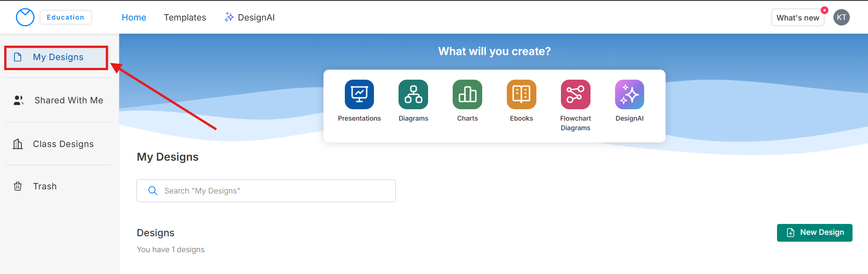Open DesignAI from the top navigation
The width and height of the screenshot is (868, 274).
(250, 17)
